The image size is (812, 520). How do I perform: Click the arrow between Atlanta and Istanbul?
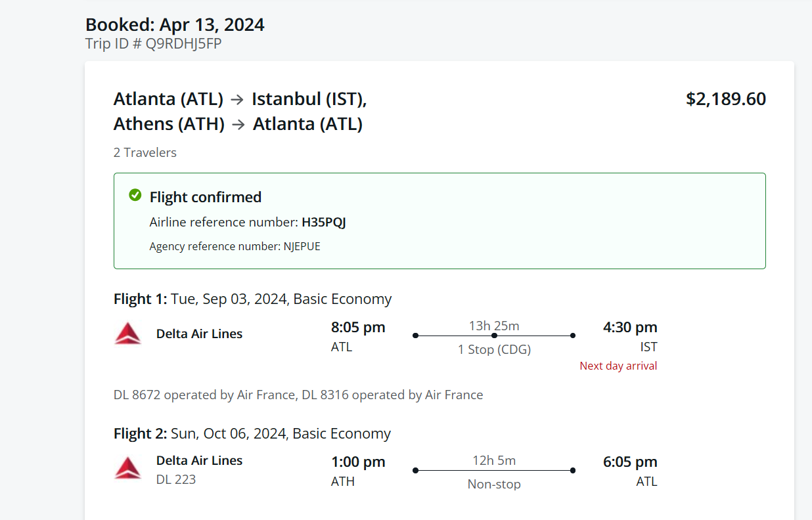pos(238,100)
